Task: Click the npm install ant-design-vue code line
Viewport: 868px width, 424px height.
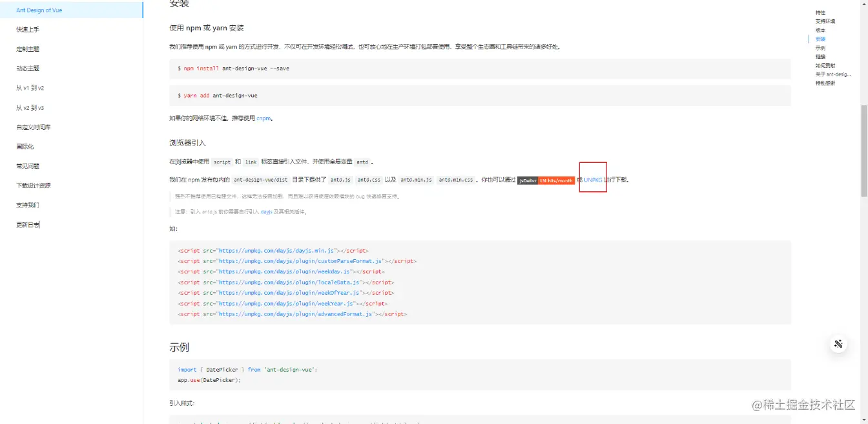Action: [234, 68]
